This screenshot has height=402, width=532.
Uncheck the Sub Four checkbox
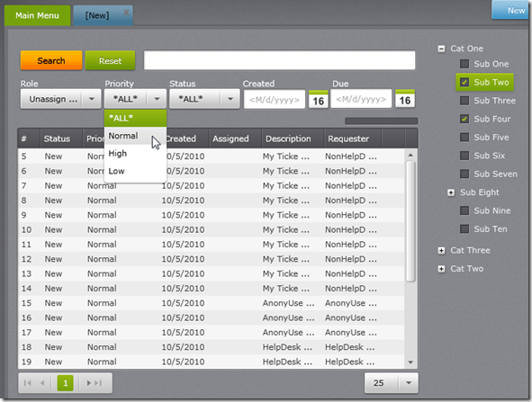[464, 119]
